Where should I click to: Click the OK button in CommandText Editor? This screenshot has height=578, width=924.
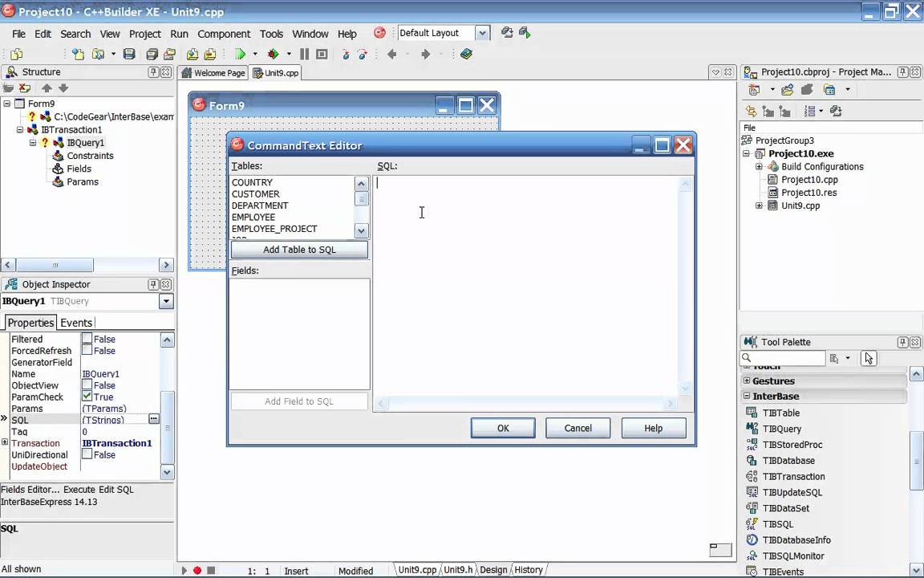503,428
